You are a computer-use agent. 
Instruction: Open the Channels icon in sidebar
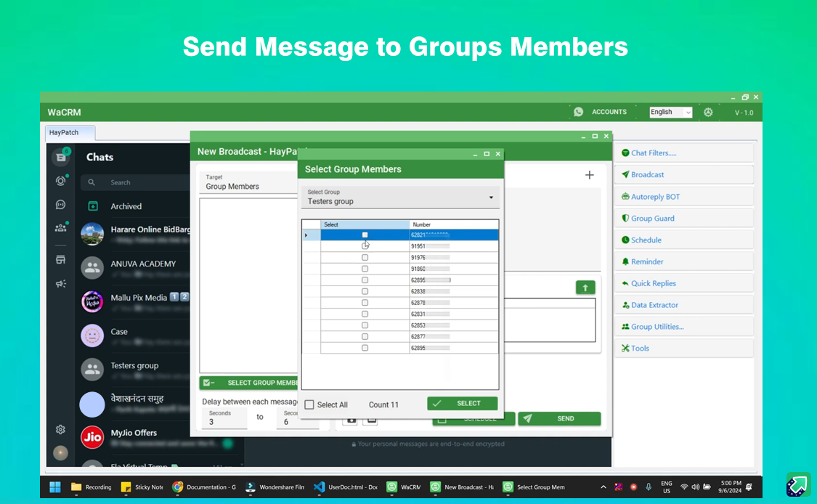coord(61,205)
